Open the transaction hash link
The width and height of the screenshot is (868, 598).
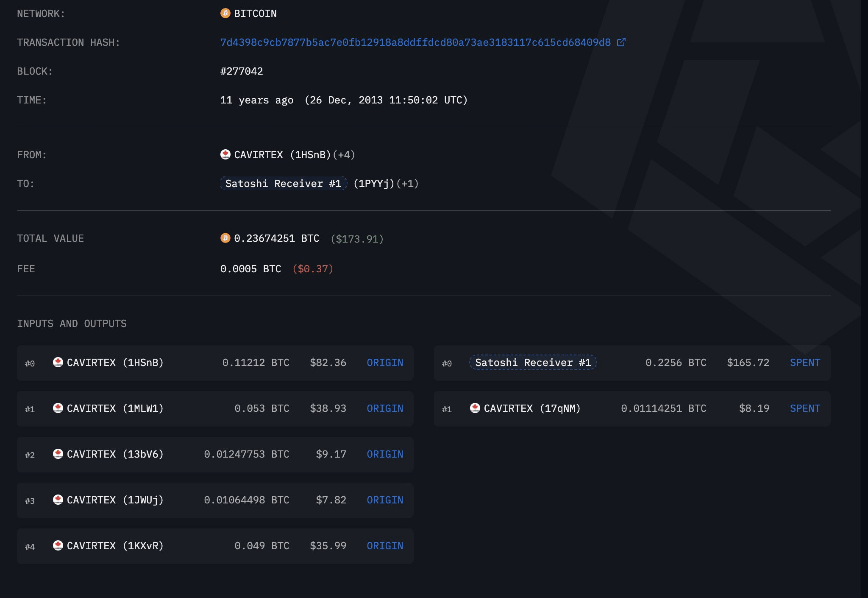pos(415,42)
